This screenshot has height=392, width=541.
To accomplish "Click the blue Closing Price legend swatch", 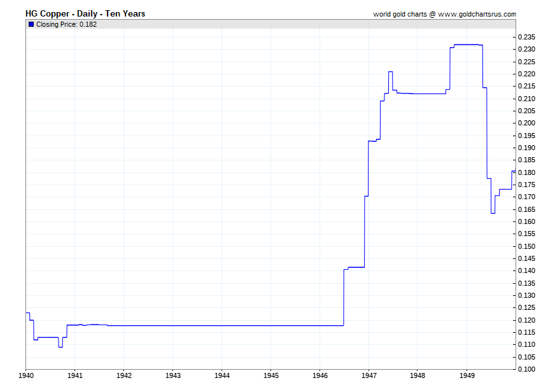I will point(31,24).
